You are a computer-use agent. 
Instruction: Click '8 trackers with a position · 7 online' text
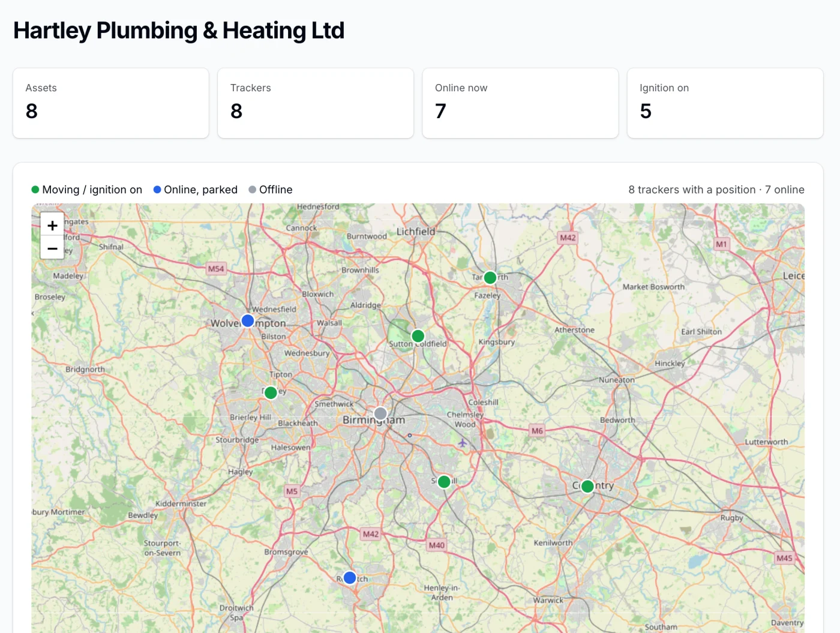716,190
